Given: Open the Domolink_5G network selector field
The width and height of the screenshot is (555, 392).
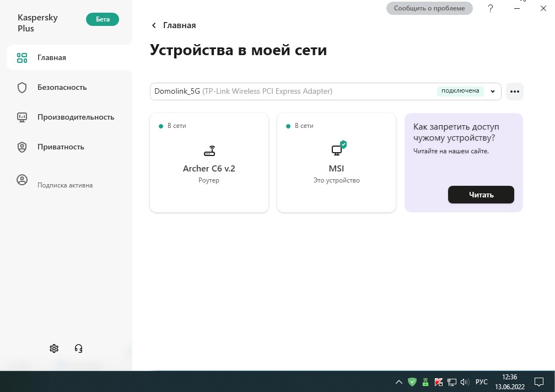Looking at the screenshot, I should pyautogui.click(x=325, y=92).
